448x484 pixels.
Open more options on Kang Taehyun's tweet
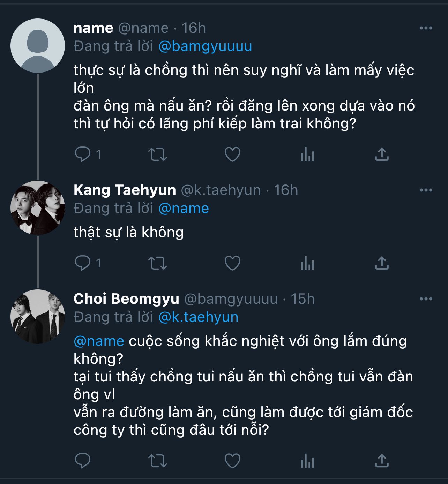tap(426, 190)
